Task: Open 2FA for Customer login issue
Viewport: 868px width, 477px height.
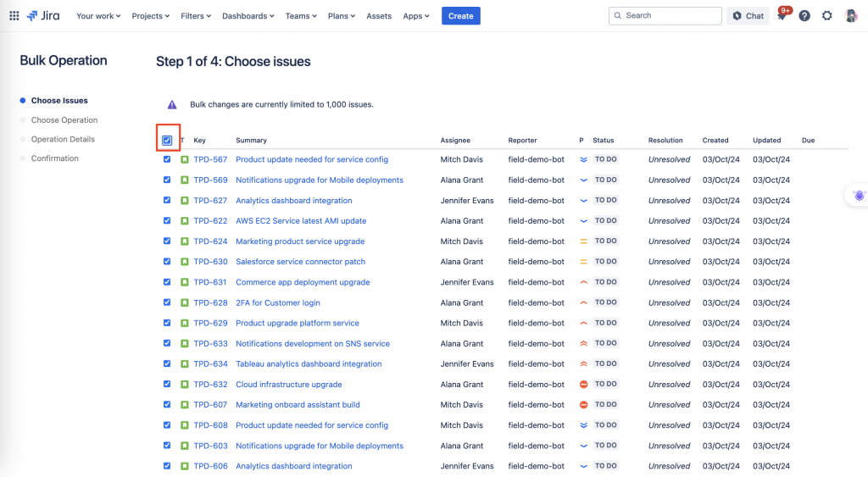Action: point(278,302)
